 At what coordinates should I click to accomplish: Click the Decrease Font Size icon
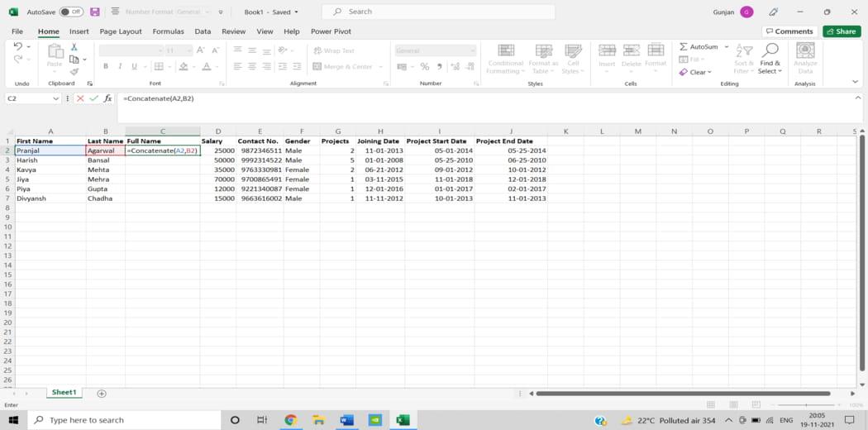coord(215,50)
